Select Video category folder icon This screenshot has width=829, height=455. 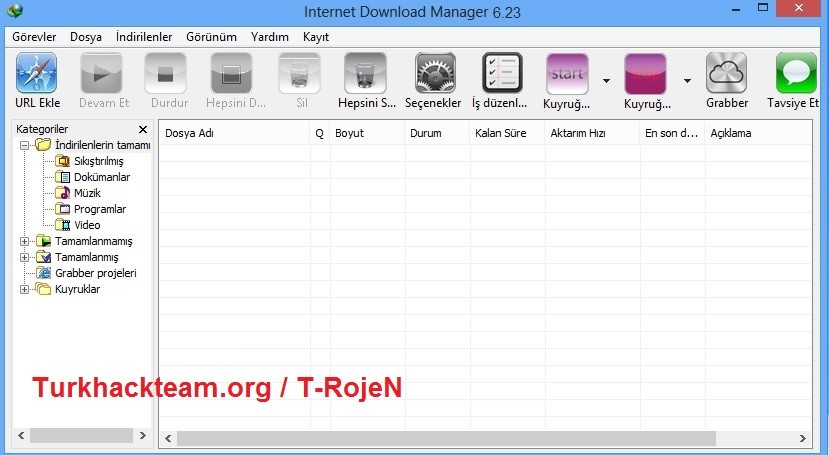pos(62,225)
